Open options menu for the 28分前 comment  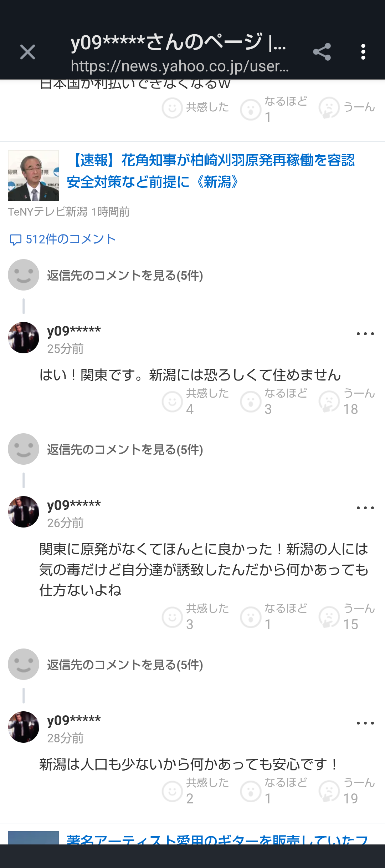[x=365, y=723]
